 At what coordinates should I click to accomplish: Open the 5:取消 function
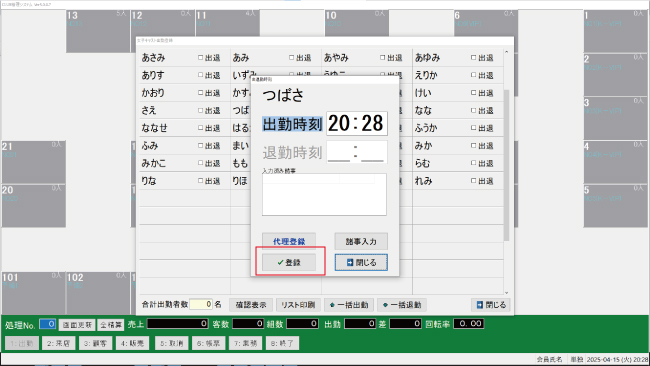tap(172, 343)
